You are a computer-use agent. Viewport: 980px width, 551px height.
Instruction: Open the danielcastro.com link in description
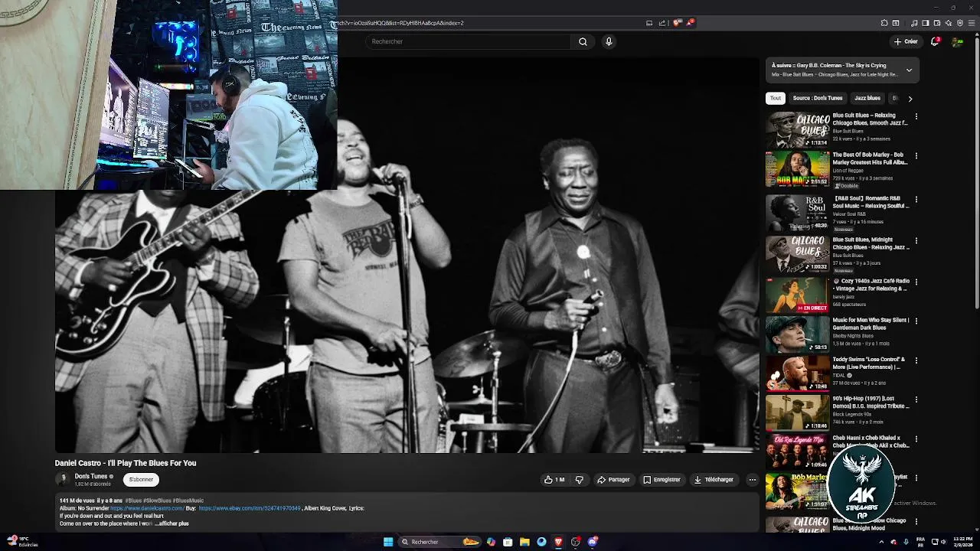pos(147,508)
